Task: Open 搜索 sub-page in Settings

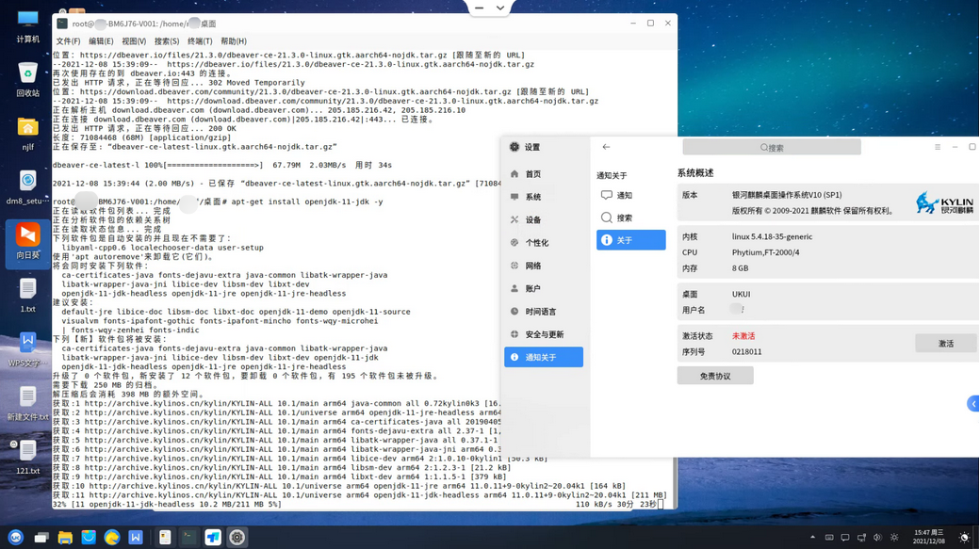Action: 631,218
